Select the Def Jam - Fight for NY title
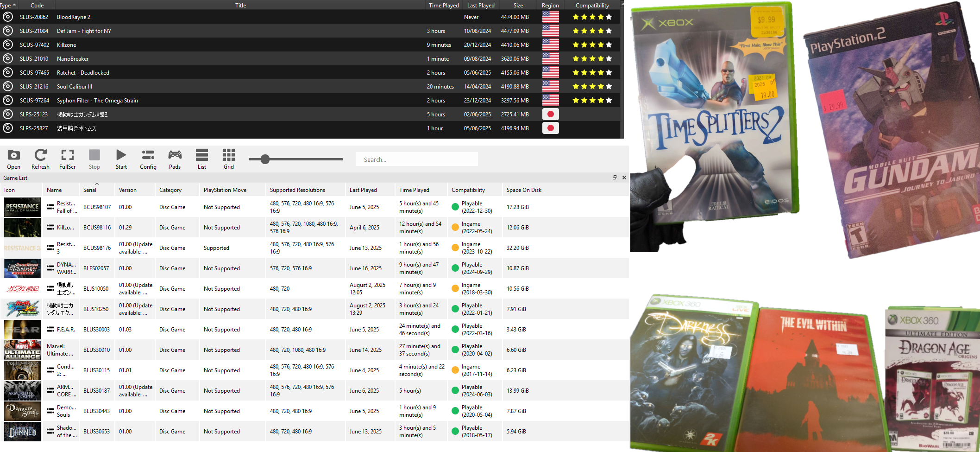Viewport: 980px width, 452px height. [x=84, y=31]
